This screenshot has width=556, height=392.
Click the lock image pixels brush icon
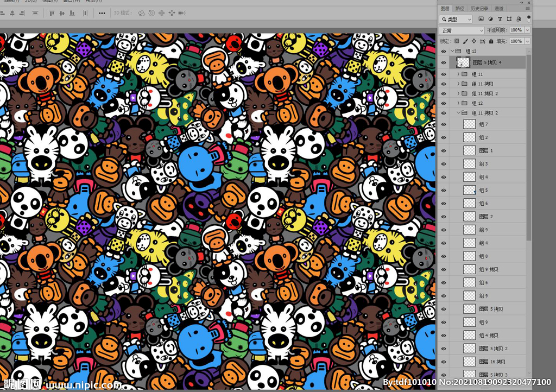(x=465, y=41)
